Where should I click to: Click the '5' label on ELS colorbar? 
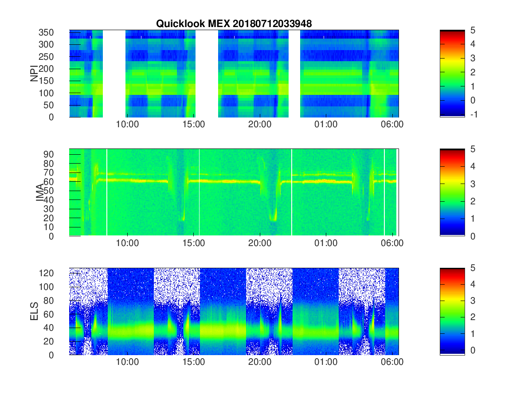(472, 268)
